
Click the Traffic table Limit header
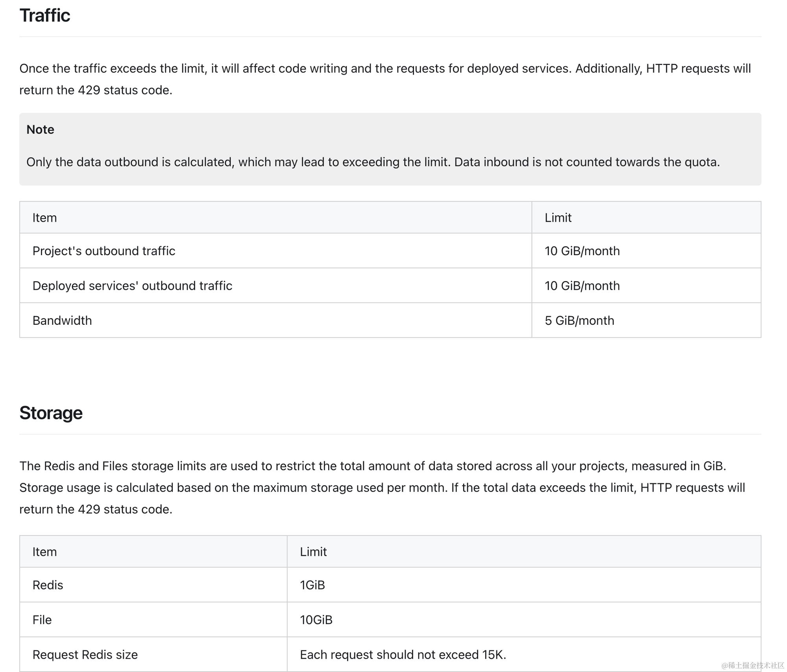coord(558,218)
